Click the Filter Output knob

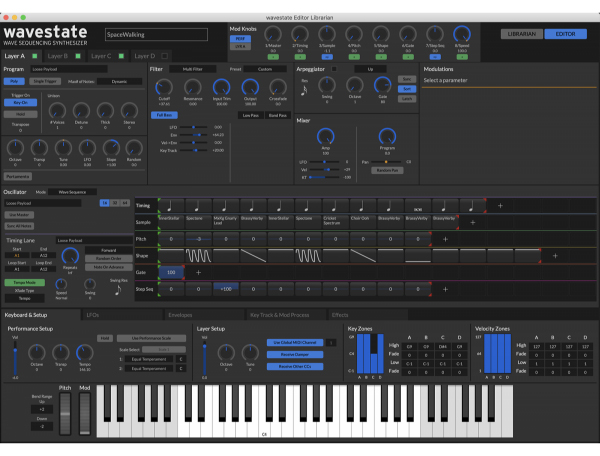click(250, 88)
